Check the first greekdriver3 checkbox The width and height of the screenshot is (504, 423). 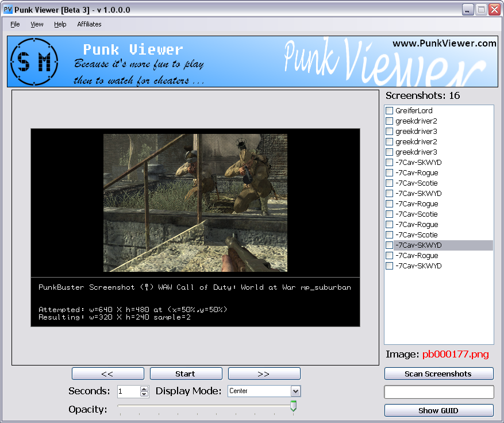click(389, 131)
